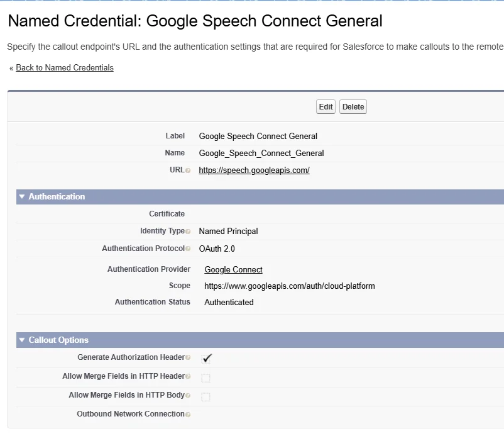This screenshot has width=504, height=436.
Task: Collapse the Authentication section
Action: click(22, 197)
